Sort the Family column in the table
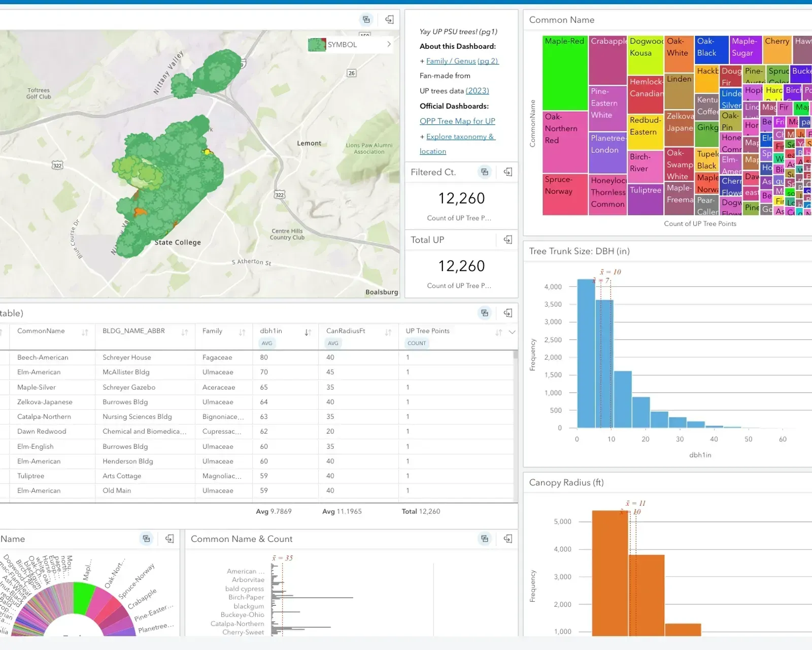The image size is (812, 650). (242, 332)
